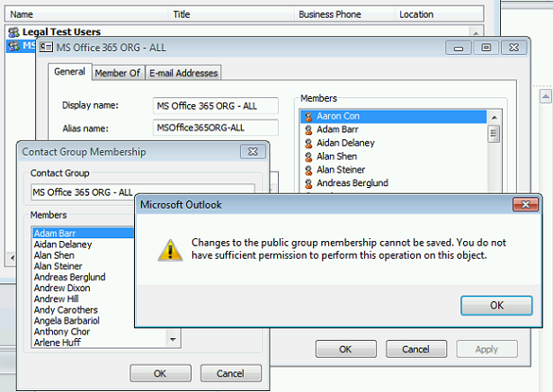Click OK in the Microsoft Outlook warning
Viewport: 553px width, 392px height.
(496, 306)
